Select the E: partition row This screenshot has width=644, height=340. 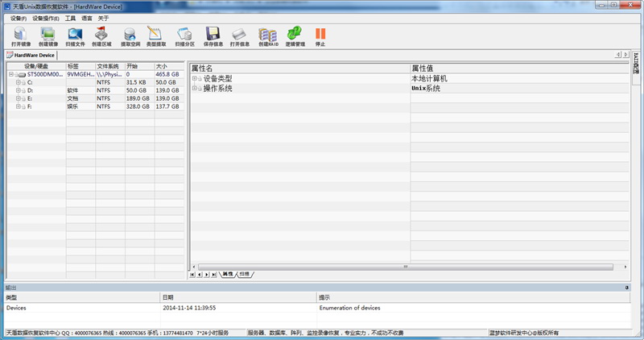point(95,98)
